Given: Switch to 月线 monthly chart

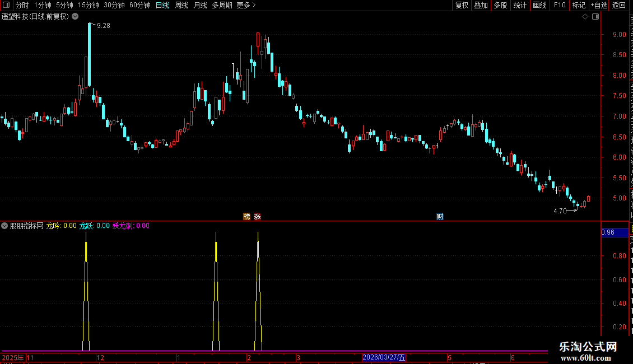Looking at the screenshot, I should point(200,5).
